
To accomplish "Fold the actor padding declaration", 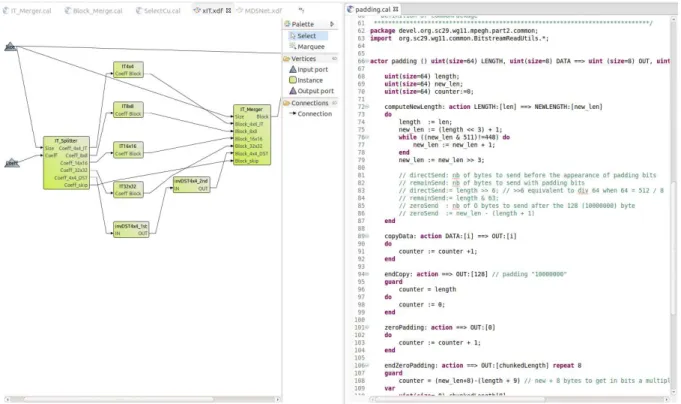I will pos(367,61).
